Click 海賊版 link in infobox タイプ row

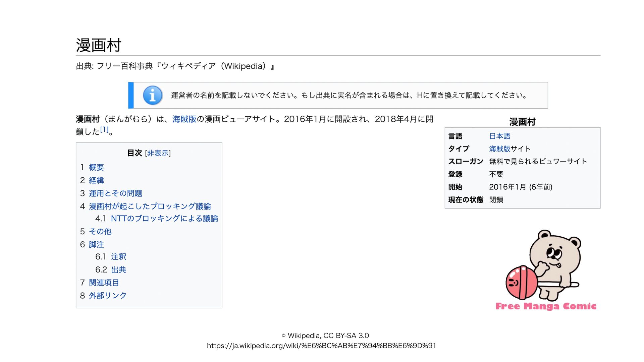coord(499,149)
